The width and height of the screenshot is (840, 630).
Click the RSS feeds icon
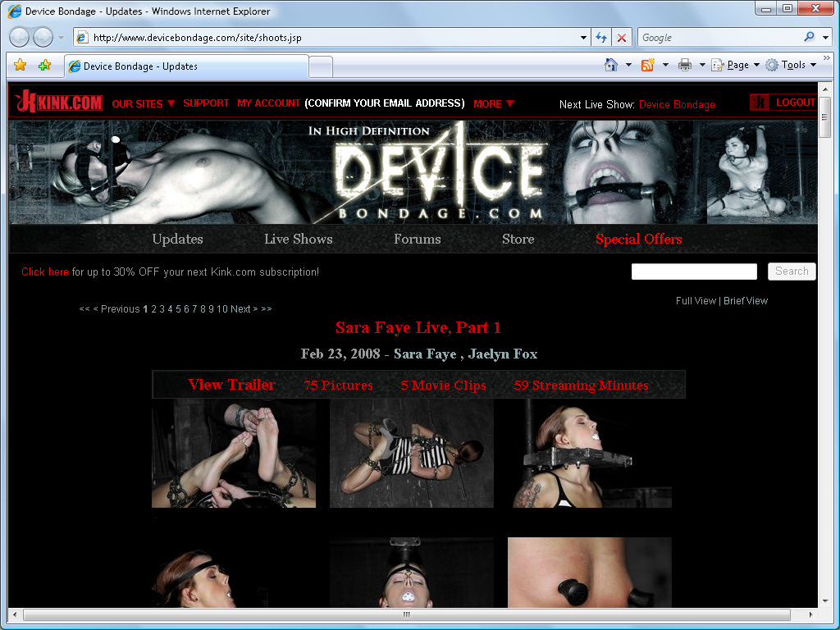[x=648, y=65]
